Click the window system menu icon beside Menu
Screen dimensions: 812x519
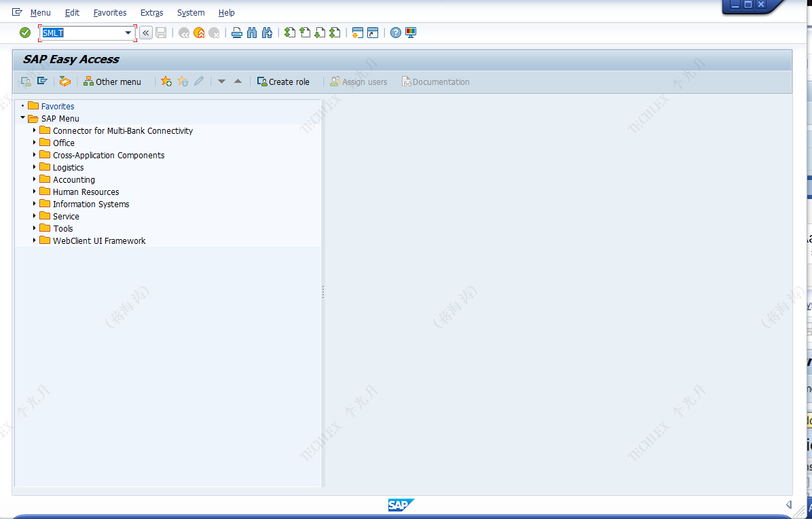(17, 12)
